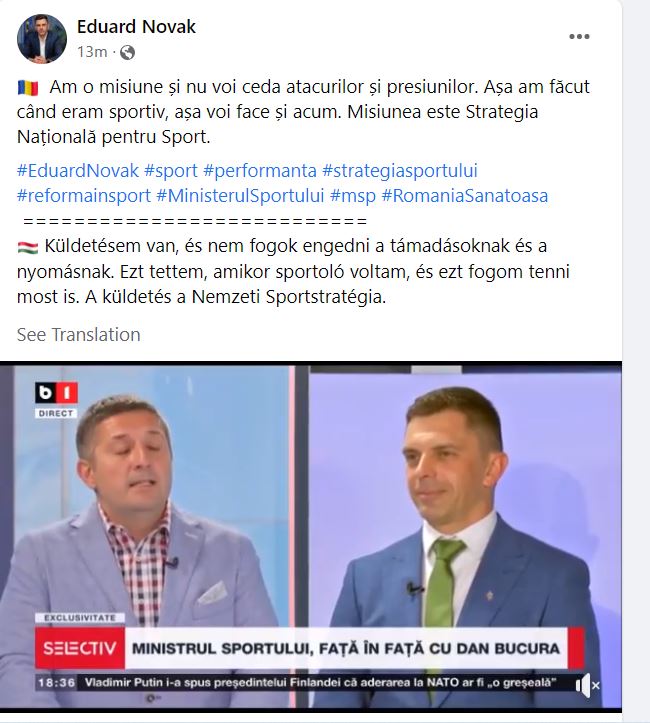This screenshot has height=723, width=650.
Task: Open the three-dot post options menu
Action: tap(579, 37)
